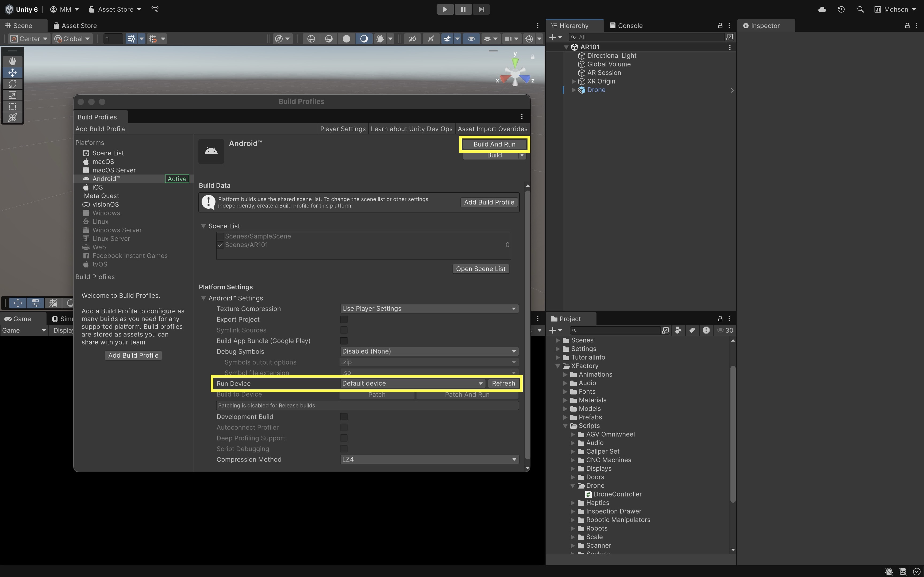Click the Hierarchy search field
Screen dimensions: 924x577
649,37
